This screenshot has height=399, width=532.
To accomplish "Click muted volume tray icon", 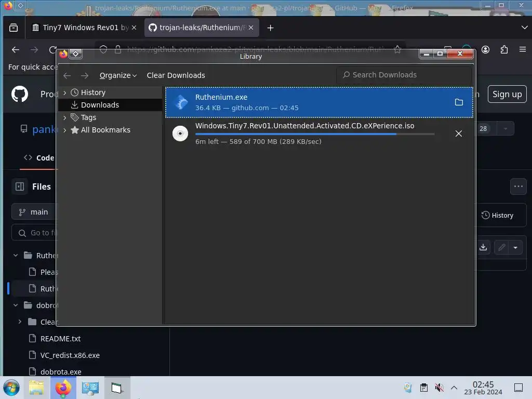I will click(439, 388).
